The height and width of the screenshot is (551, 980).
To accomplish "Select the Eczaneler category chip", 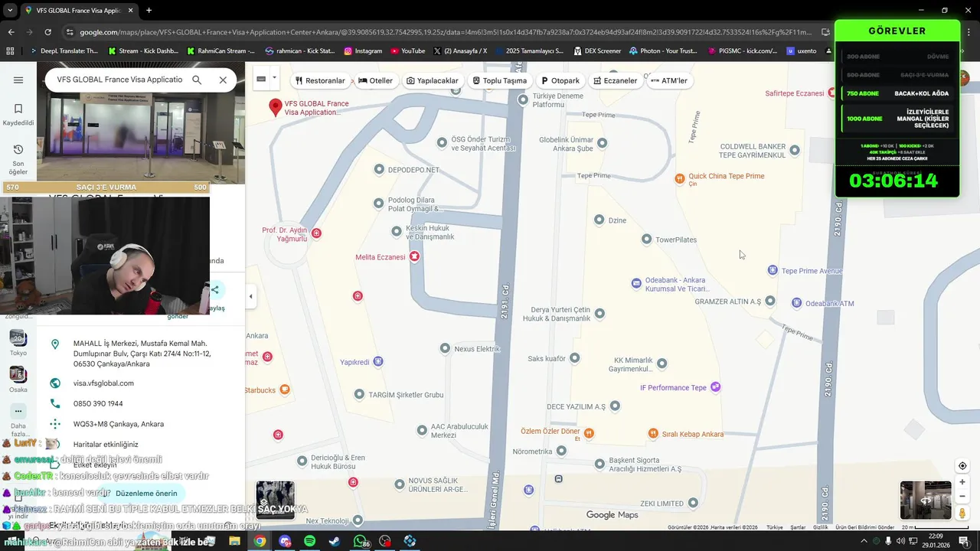I will [615, 80].
